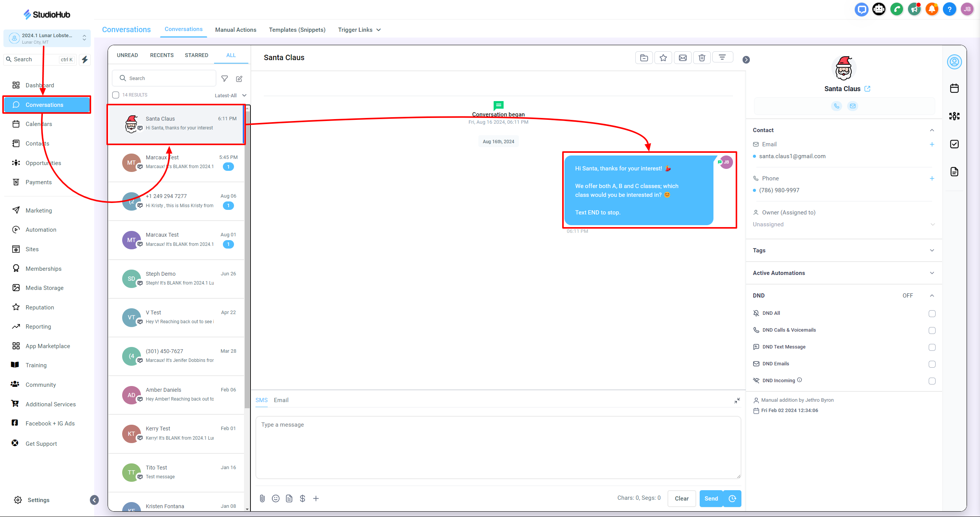This screenshot has width=980, height=517.
Task: Check the DND Emails checkbox
Action: click(x=932, y=364)
